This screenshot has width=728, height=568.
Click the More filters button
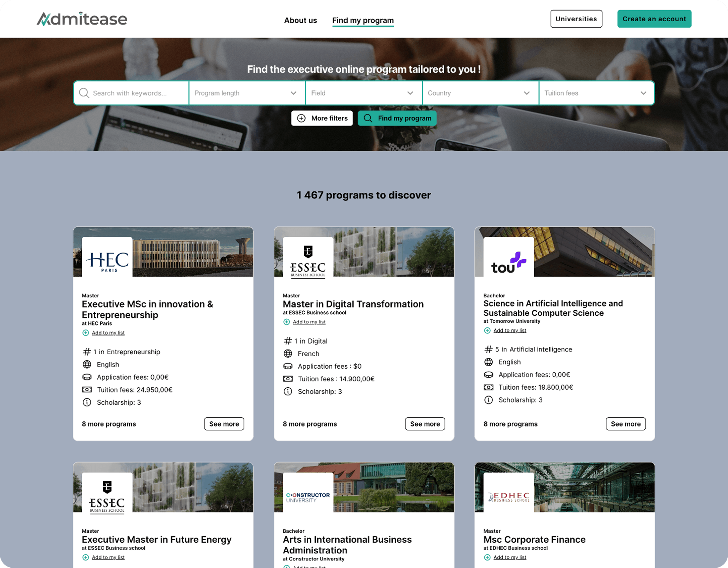pos(322,118)
